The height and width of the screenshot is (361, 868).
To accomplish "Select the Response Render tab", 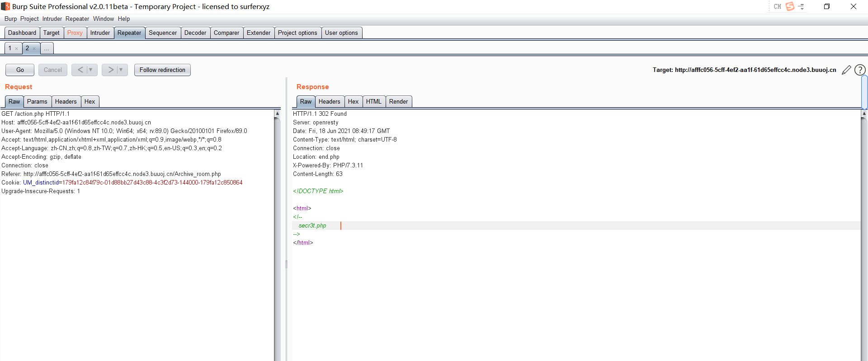I will coord(399,101).
